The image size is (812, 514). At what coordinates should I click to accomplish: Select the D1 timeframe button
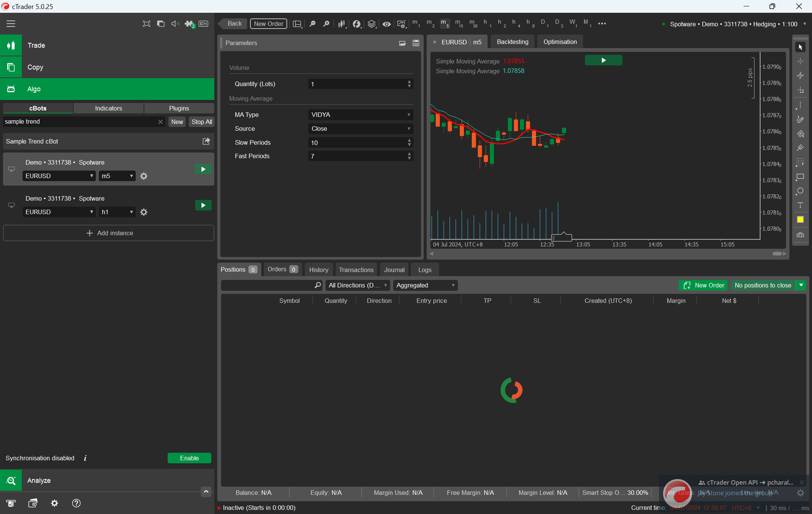point(545,23)
